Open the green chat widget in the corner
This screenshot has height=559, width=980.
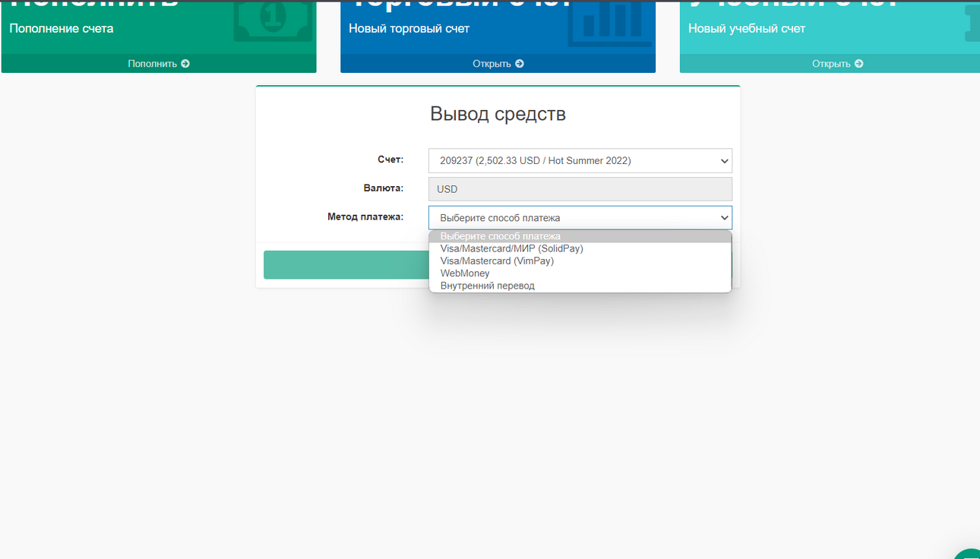[x=968, y=554]
